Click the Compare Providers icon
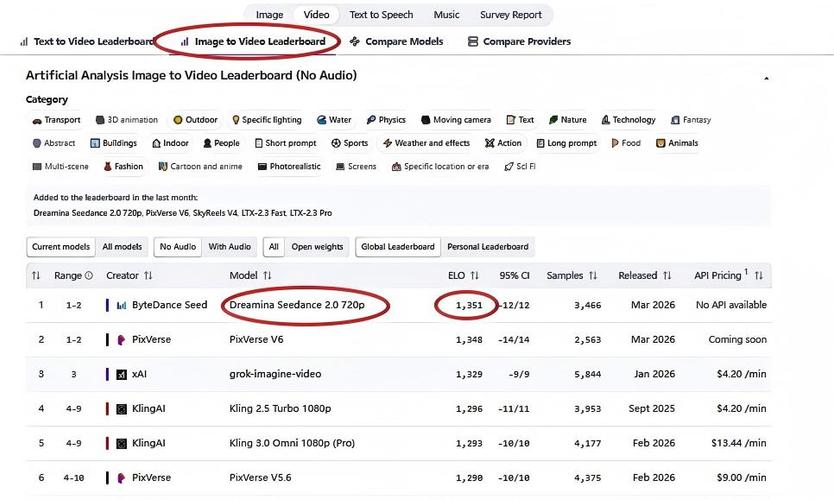Screen dimensions: 834x500 point(468,42)
